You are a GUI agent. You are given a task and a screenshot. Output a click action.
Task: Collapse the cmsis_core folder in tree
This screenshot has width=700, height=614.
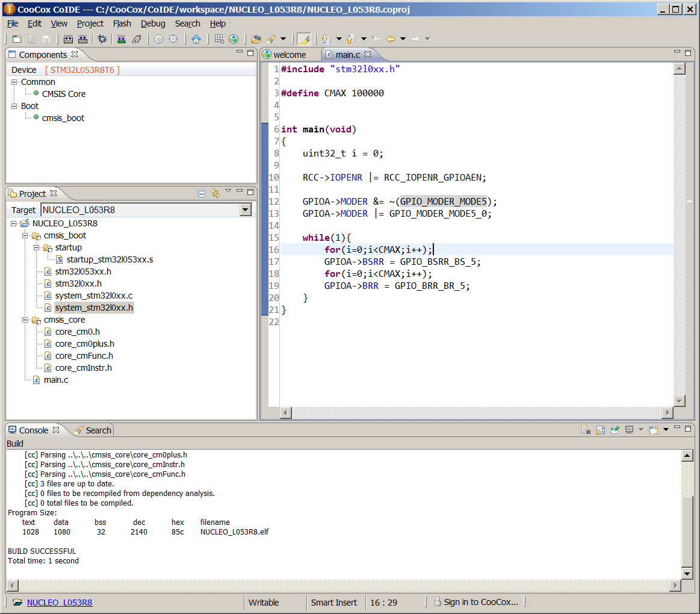click(x=26, y=320)
